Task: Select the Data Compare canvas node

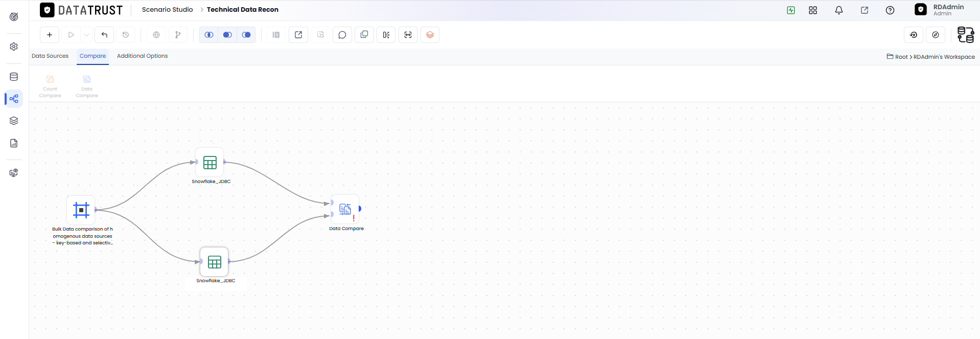Action: [345, 209]
